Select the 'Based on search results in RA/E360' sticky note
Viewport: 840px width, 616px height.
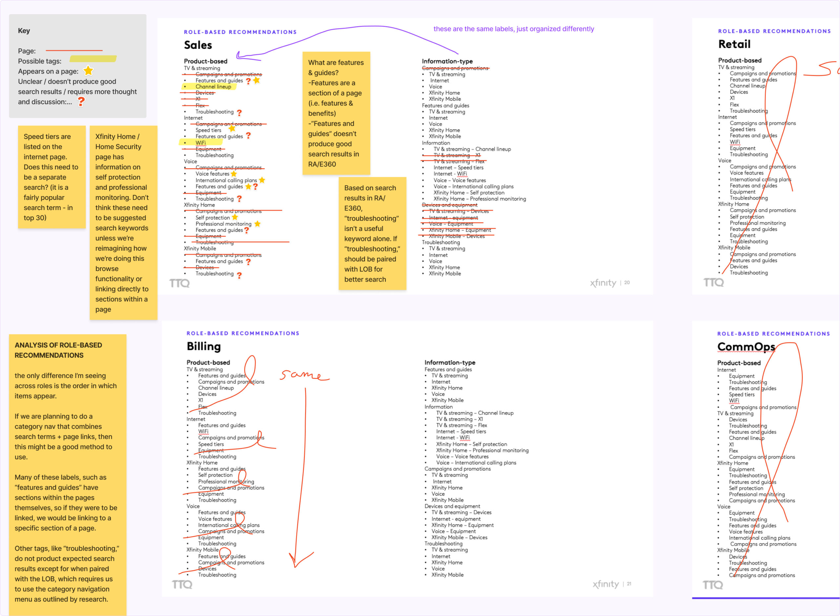372,233
